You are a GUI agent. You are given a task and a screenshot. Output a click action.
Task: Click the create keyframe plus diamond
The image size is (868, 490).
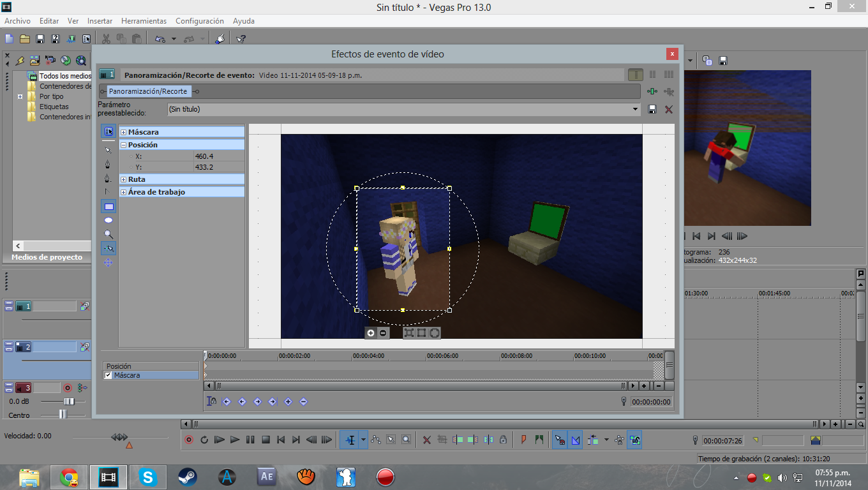click(x=288, y=401)
